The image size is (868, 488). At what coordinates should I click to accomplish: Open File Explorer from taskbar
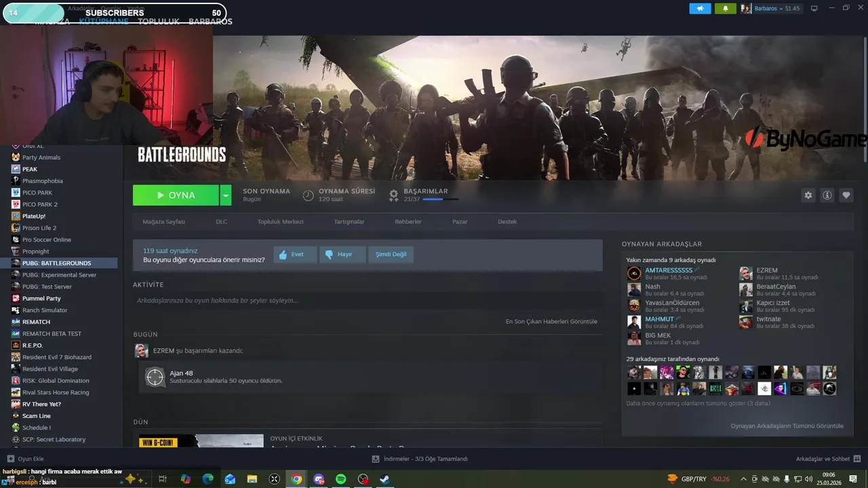coord(252,479)
